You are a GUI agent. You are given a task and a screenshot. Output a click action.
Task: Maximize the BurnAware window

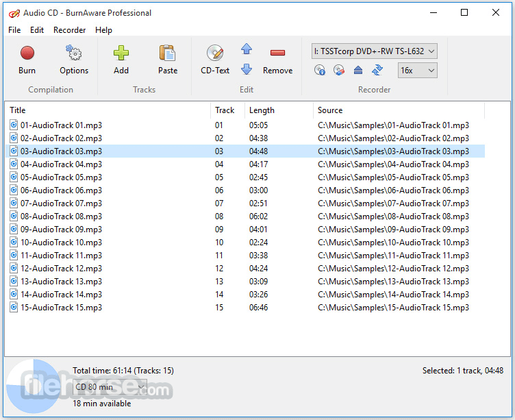point(464,13)
